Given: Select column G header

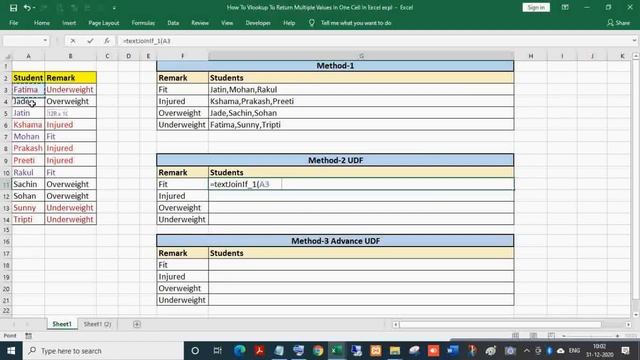Looking at the screenshot, I should [361, 56].
